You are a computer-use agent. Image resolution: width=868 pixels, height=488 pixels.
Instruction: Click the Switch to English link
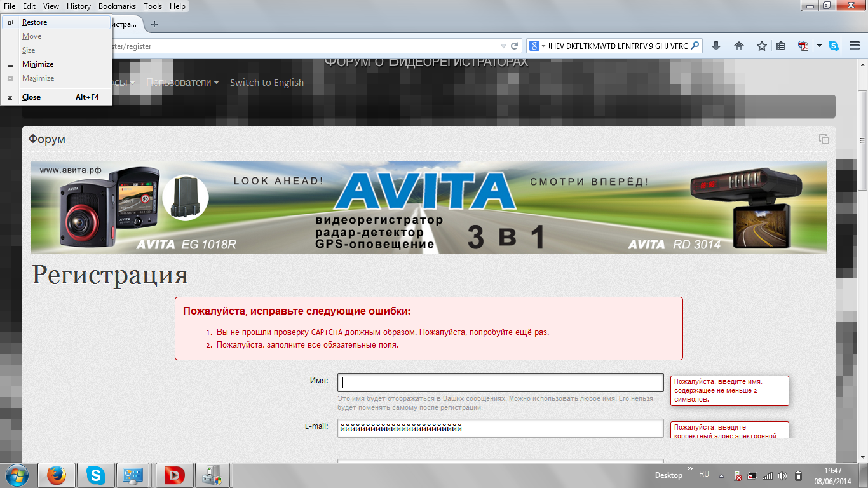(x=266, y=83)
